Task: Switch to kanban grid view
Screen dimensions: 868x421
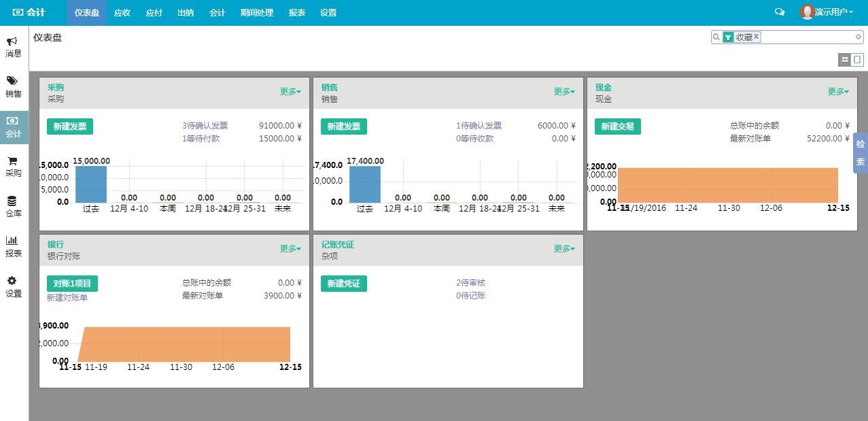Action: click(845, 60)
